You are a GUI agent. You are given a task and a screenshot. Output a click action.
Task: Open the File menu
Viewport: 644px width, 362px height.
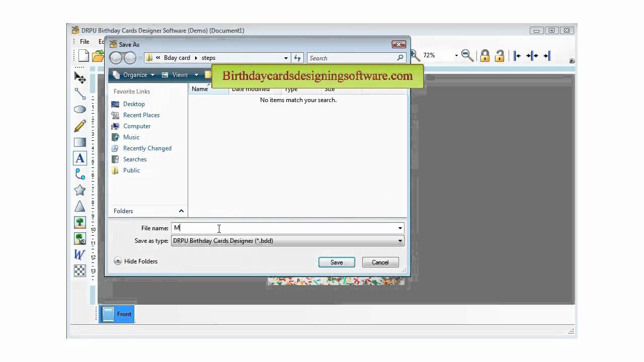pyautogui.click(x=85, y=42)
